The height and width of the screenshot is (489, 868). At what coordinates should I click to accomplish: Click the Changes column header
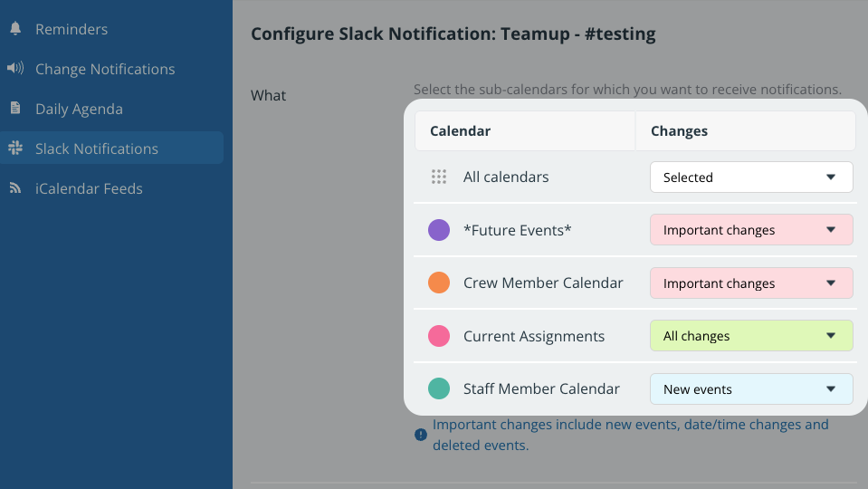tap(679, 130)
